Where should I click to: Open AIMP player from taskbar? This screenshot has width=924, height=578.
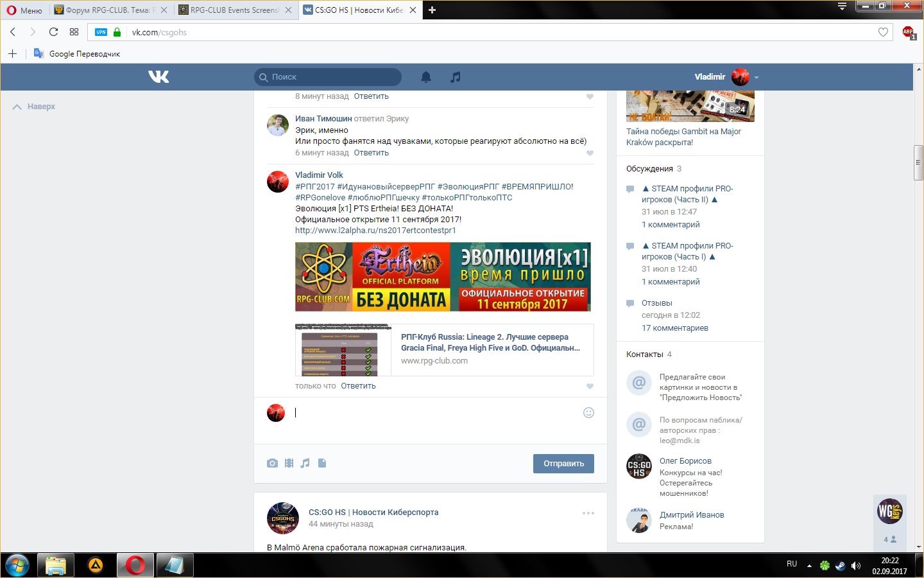[x=96, y=565]
